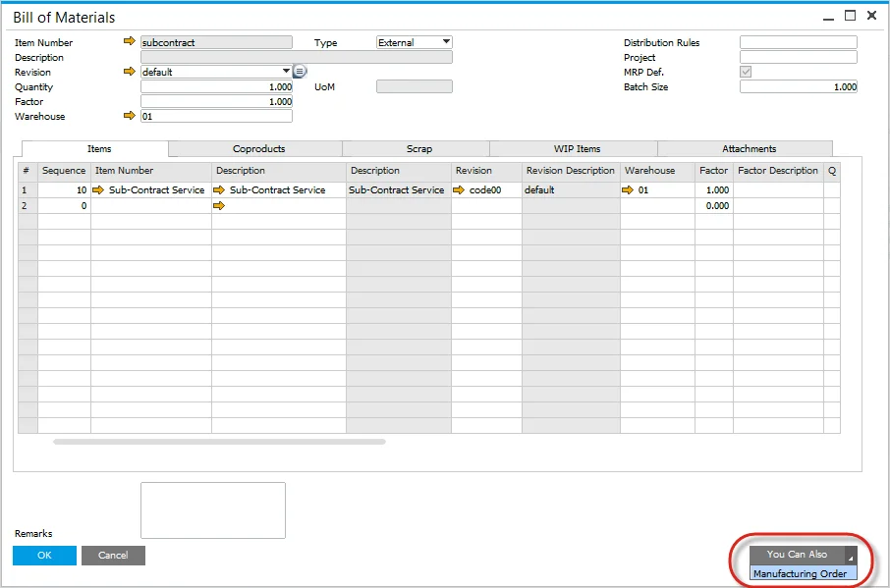Click row 1 Revision code00 link arrow
Image resolution: width=890 pixels, height=588 pixels.
[459, 190]
